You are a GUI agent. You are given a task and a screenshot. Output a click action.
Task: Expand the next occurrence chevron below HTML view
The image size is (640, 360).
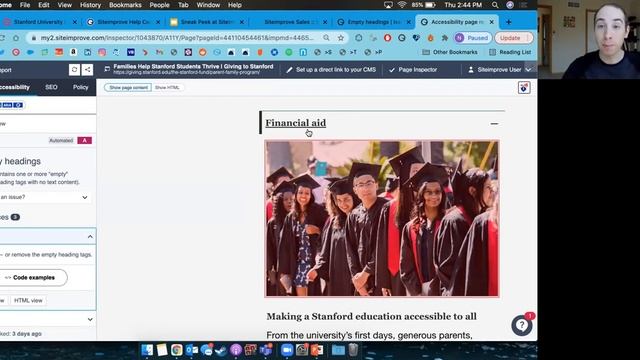(90, 319)
